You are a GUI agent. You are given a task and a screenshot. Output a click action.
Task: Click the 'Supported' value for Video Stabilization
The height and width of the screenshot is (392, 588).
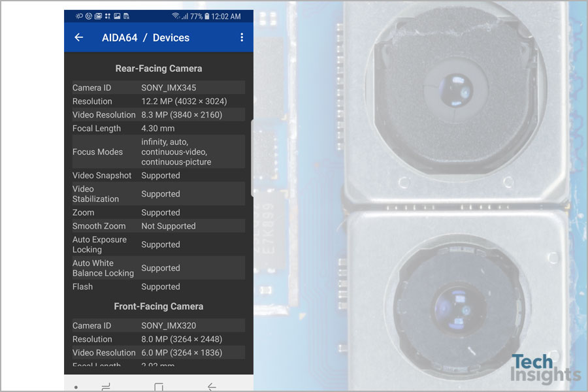[x=161, y=193]
